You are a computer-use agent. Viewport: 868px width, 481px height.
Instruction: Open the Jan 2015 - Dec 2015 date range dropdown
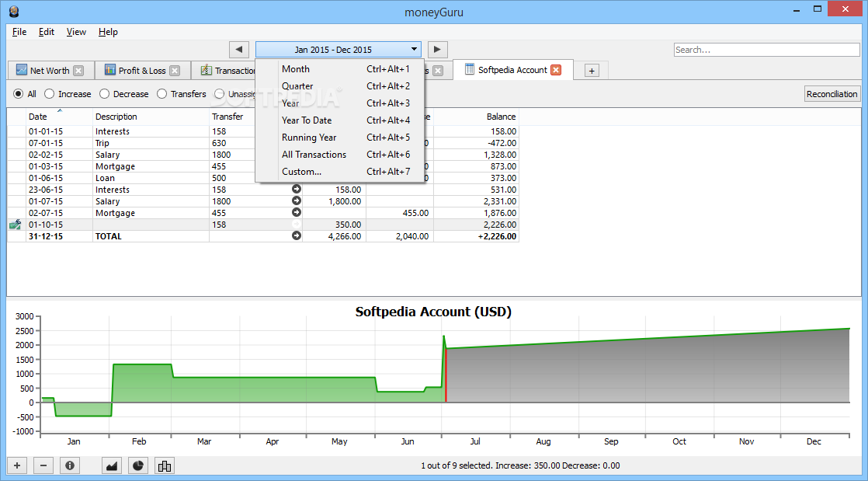point(339,49)
